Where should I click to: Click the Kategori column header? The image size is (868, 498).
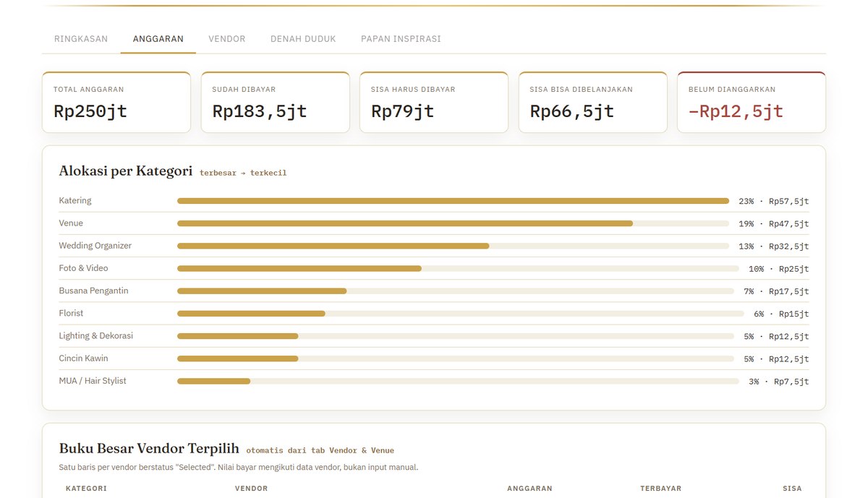pos(86,489)
